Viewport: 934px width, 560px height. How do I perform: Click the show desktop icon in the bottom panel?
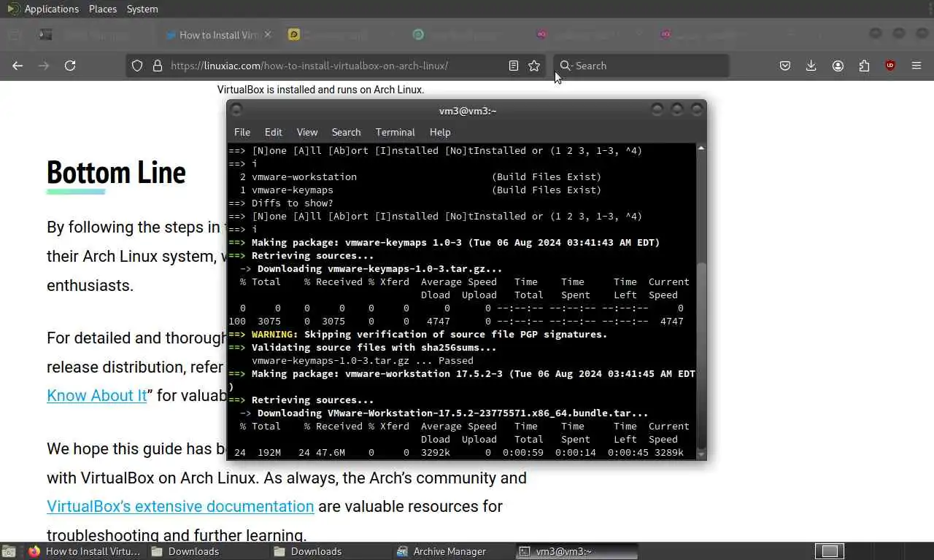click(x=9, y=552)
